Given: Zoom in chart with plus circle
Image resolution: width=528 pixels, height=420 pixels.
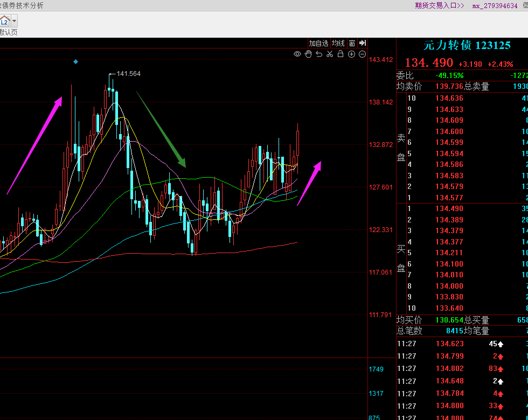Looking at the screenshot, I should (351, 54).
